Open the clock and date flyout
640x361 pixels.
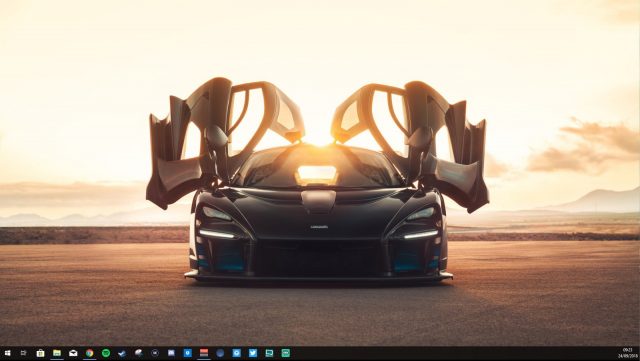627,354
